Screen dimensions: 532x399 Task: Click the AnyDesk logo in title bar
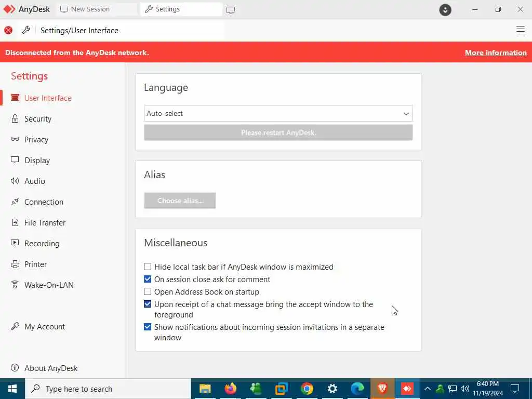[x=9, y=9]
